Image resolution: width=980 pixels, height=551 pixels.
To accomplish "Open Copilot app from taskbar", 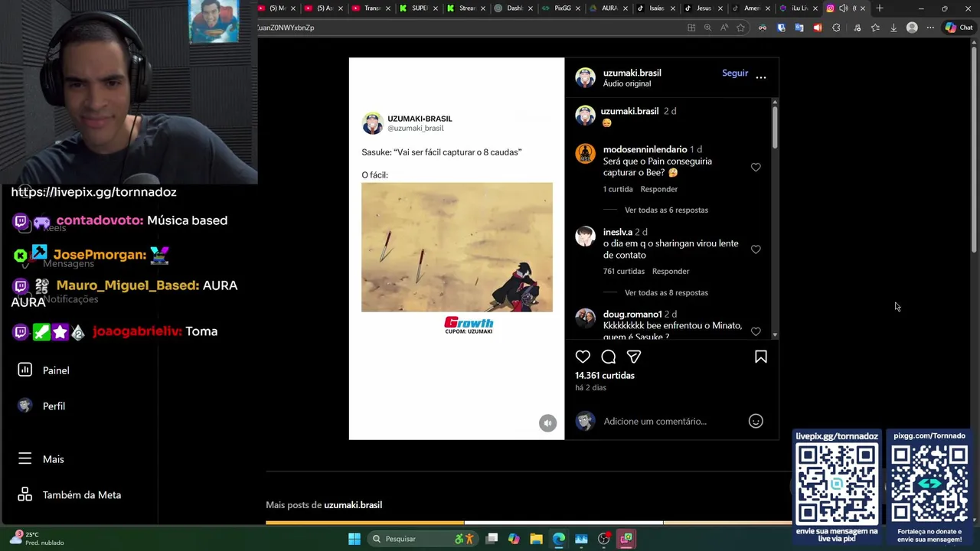I will point(514,539).
